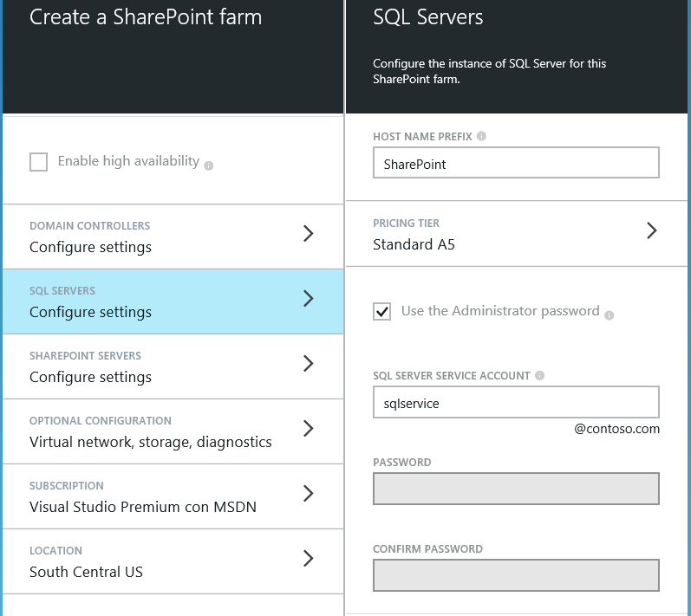Expand SQL Servers chevron arrow

308,299
